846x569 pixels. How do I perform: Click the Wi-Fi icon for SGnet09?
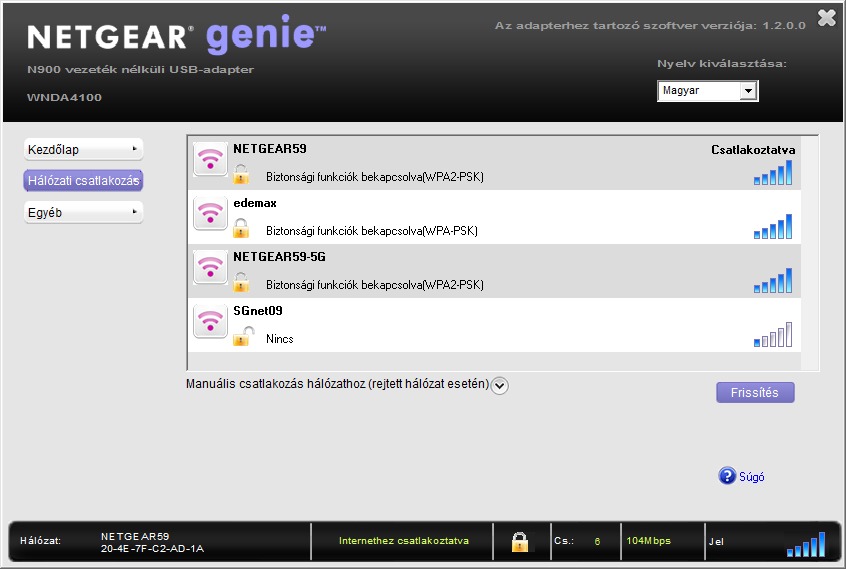[210, 321]
